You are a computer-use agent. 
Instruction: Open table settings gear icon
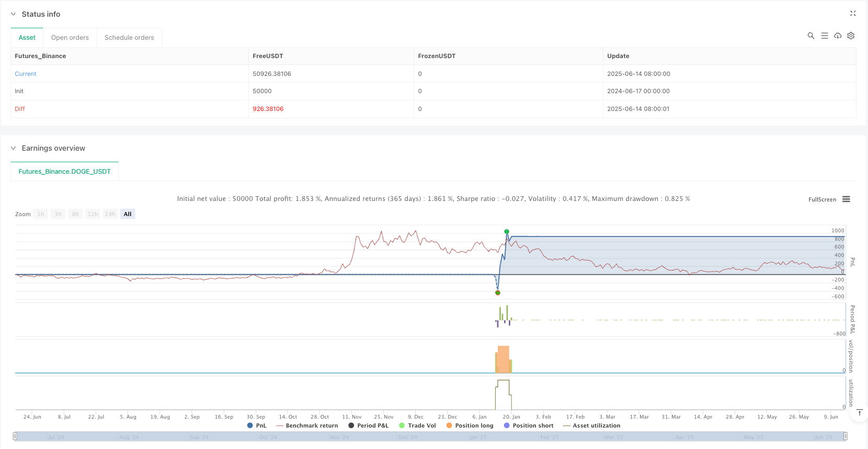click(x=851, y=36)
